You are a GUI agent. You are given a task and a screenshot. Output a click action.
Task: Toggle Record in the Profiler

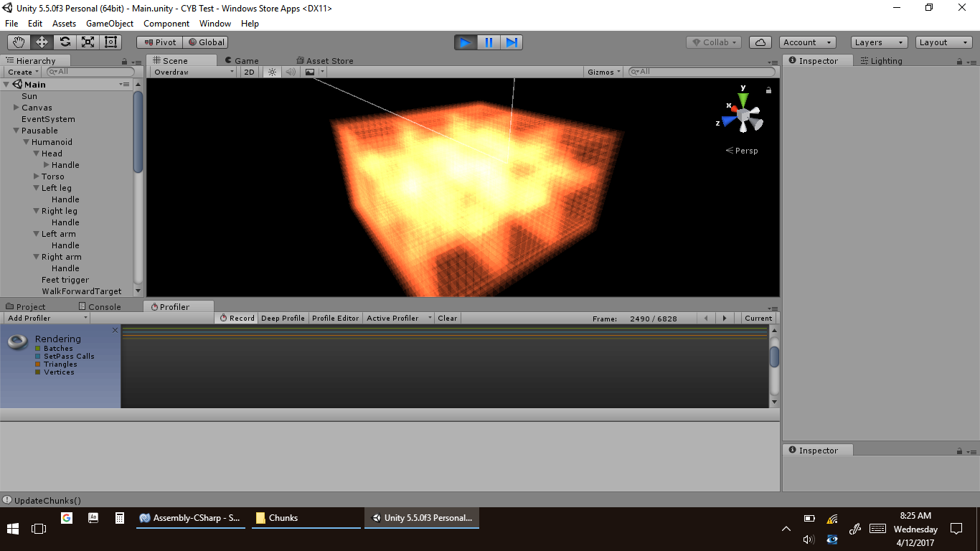tap(237, 318)
